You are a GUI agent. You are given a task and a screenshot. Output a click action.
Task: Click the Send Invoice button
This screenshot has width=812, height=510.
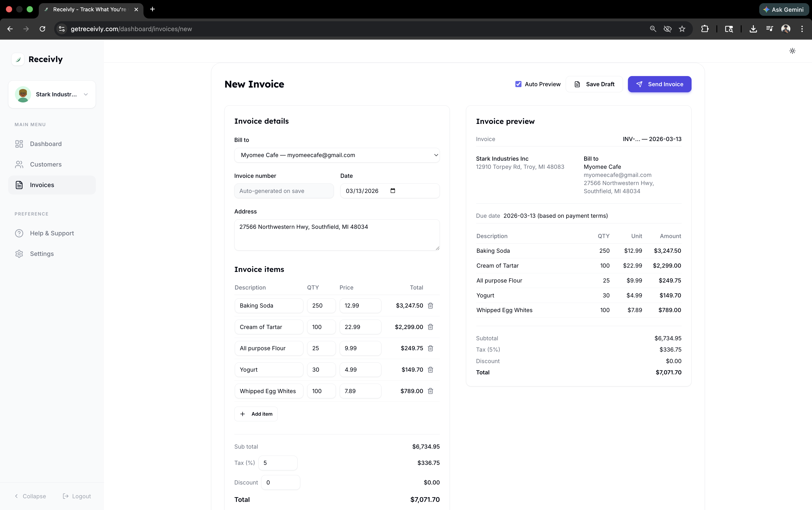tap(659, 84)
